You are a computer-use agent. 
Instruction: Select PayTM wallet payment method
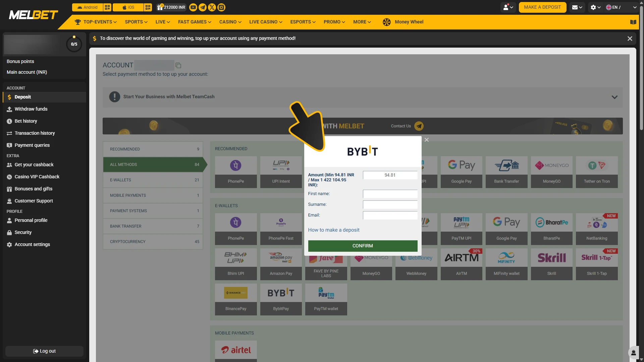[326, 299]
